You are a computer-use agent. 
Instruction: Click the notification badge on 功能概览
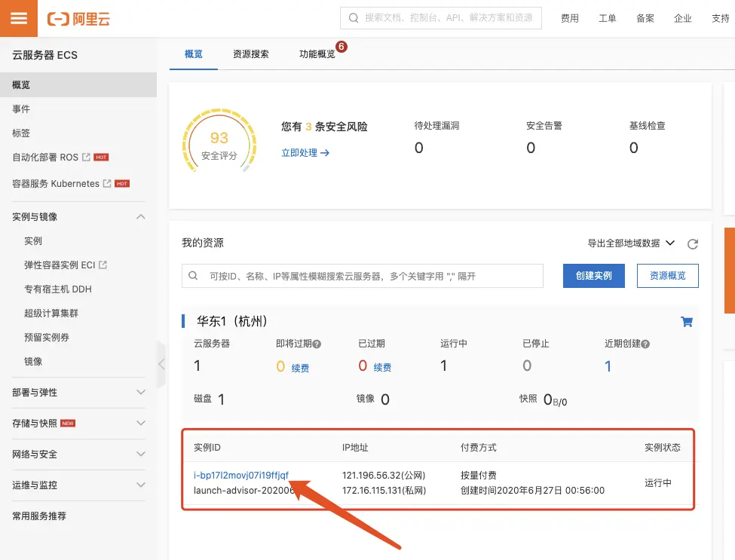341,47
